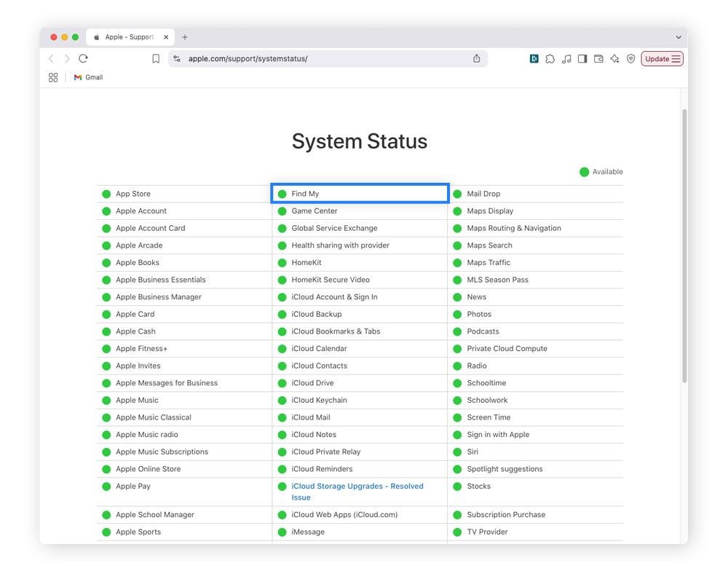Click the site information icon in address bar
This screenshot has height=571, width=728.
pos(177,59)
